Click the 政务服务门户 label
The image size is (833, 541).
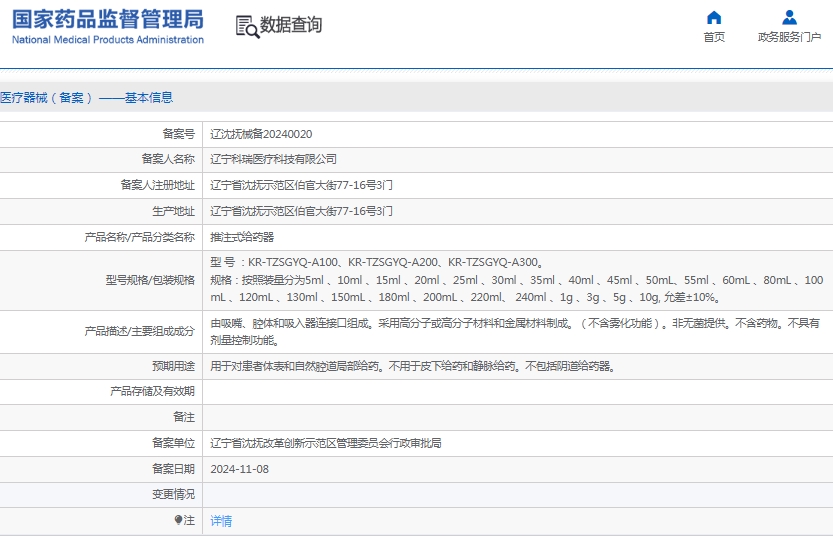pyautogui.click(x=789, y=37)
